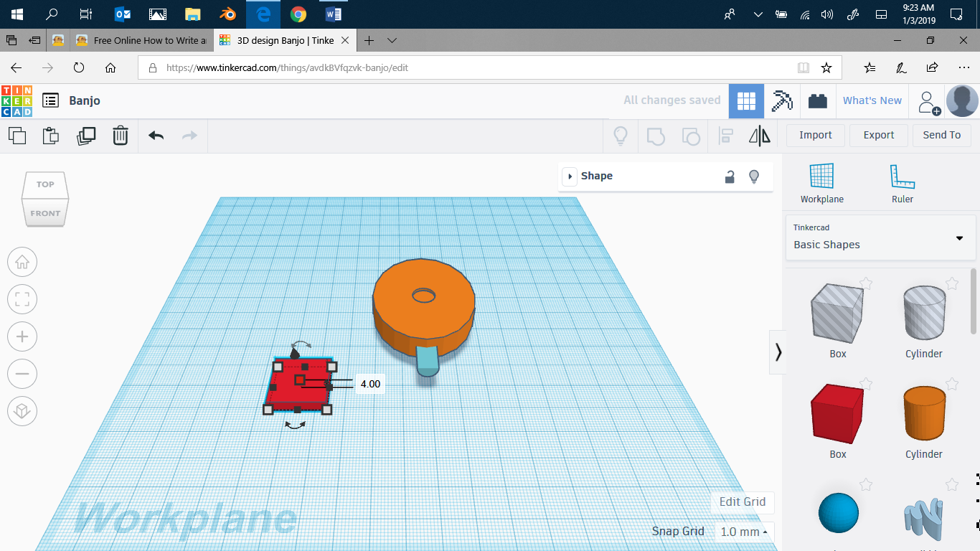Open the Blocks pickaxe mode
This screenshot has height=551, width=980.
tap(782, 101)
